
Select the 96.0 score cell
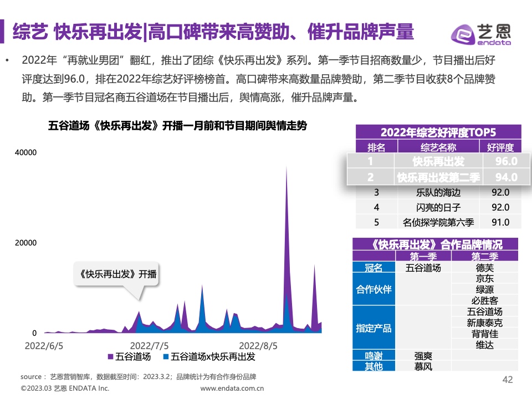[x=506, y=161]
